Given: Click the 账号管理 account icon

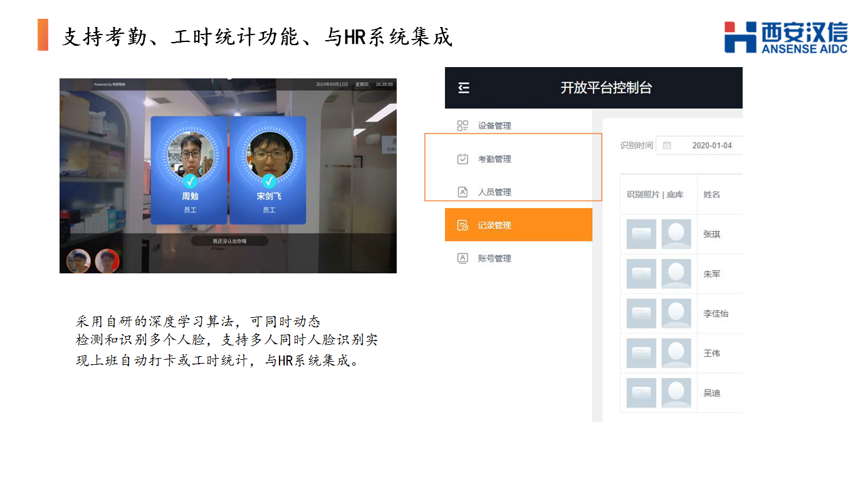Looking at the screenshot, I should tap(463, 258).
